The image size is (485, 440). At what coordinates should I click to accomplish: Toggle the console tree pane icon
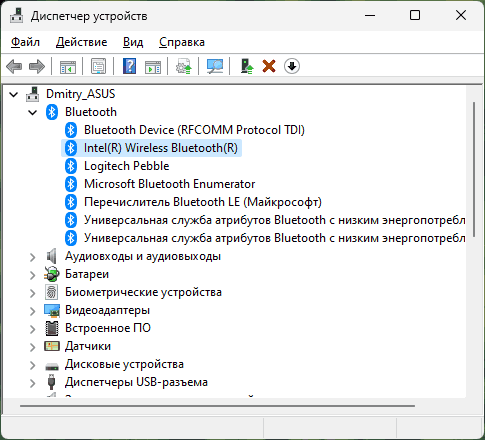[68, 66]
